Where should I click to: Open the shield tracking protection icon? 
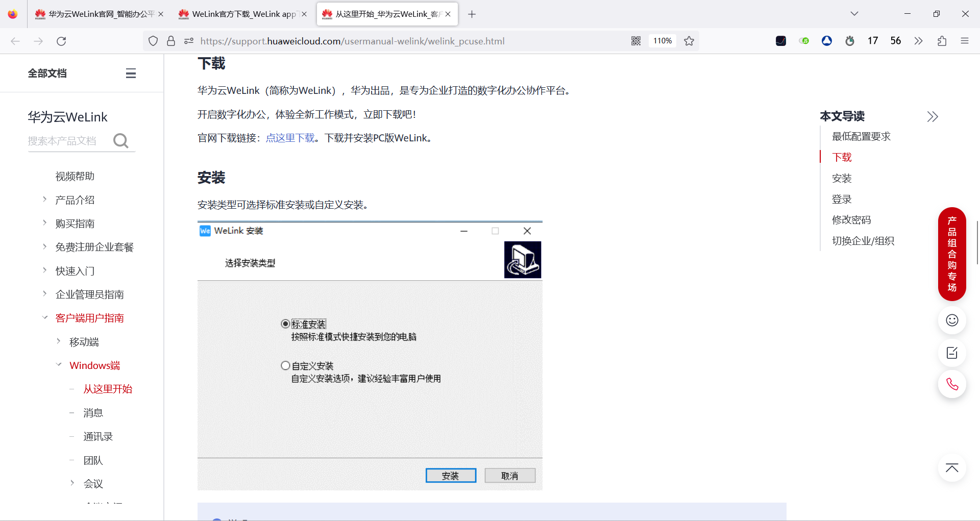pos(153,41)
